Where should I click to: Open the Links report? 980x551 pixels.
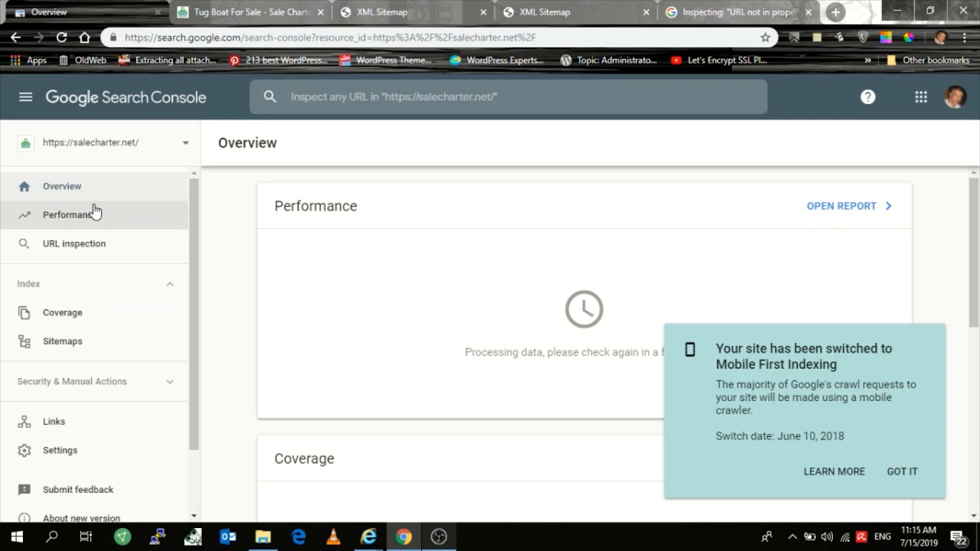pyautogui.click(x=94, y=422)
